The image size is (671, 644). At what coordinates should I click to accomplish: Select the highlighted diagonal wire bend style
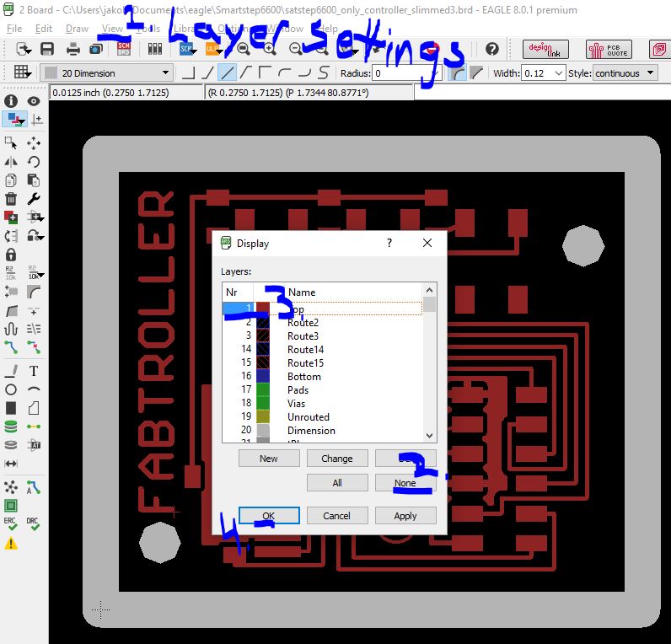coord(227,73)
